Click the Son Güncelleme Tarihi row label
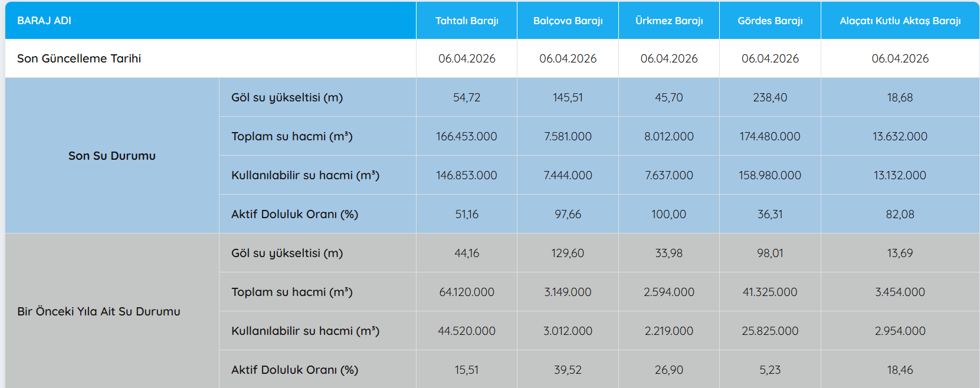 coord(79,58)
